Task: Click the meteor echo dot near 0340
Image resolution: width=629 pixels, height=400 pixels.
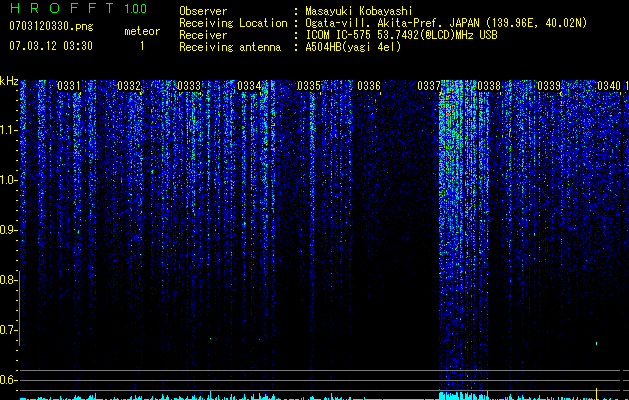Action: (x=597, y=343)
